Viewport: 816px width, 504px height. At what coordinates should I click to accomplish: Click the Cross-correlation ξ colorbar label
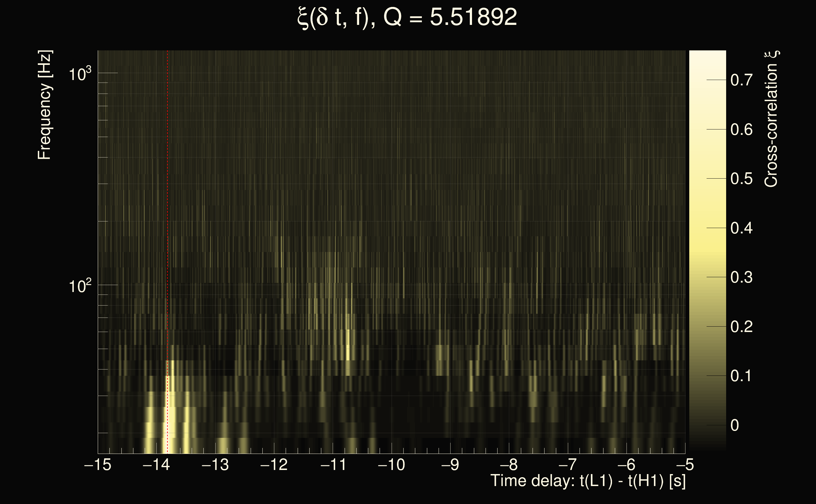771,119
